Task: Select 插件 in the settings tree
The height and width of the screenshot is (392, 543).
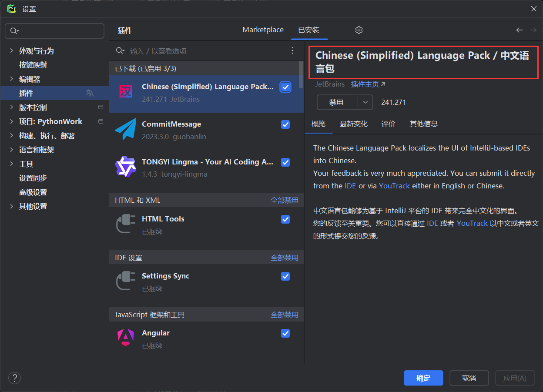Action: (x=54, y=93)
